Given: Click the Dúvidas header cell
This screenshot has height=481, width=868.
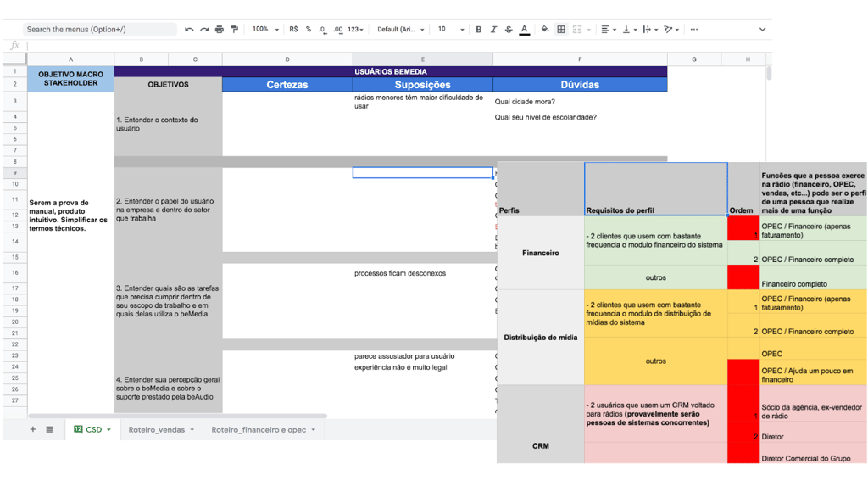Looking at the screenshot, I should coord(580,85).
